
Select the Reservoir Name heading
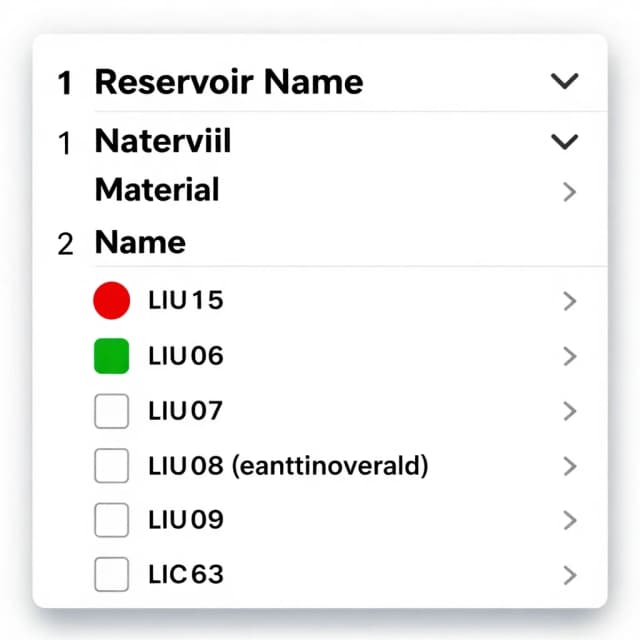[229, 82]
